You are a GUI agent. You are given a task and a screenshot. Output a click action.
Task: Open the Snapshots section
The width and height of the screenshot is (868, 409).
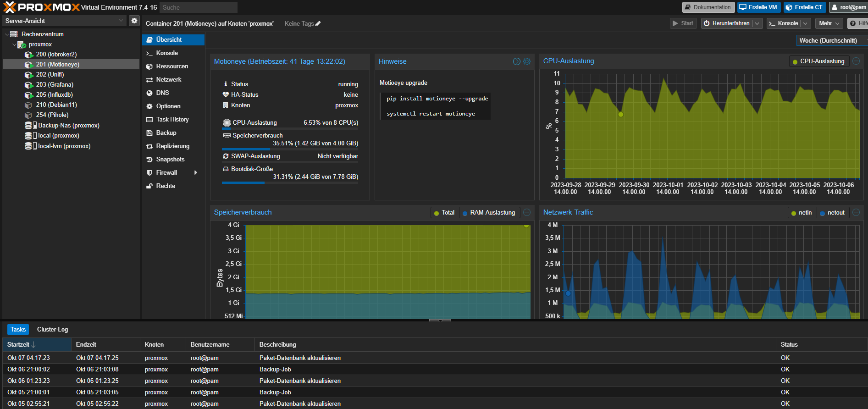point(170,160)
